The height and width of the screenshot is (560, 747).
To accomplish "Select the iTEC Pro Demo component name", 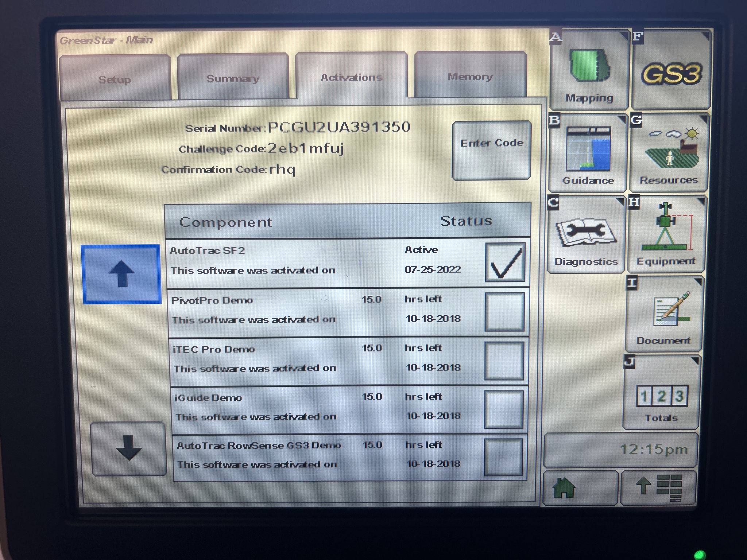I will (214, 349).
